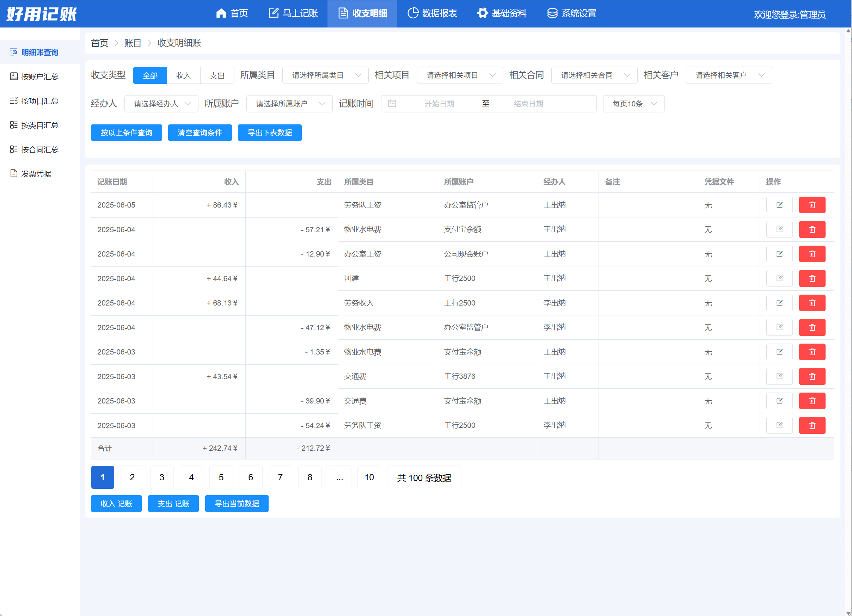Open the 经办人 dropdown

point(161,104)
